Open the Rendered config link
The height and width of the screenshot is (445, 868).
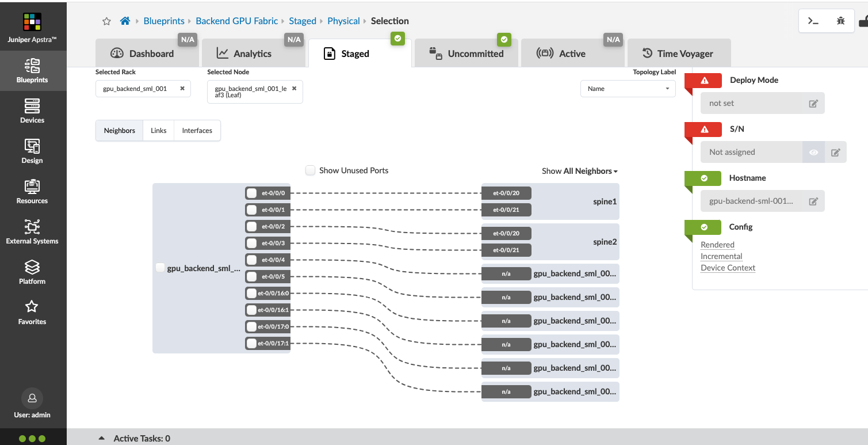717,245
